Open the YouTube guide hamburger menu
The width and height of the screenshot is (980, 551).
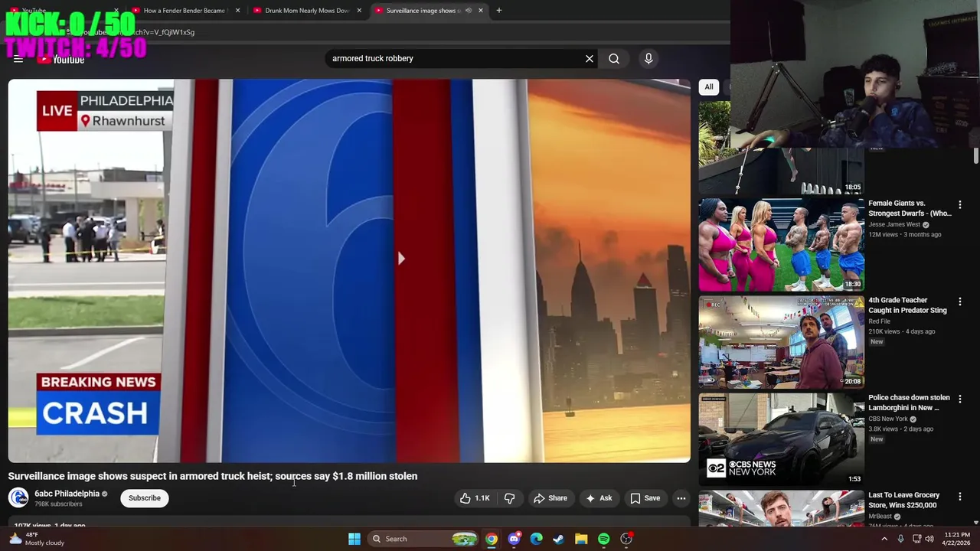pos(18,59)
